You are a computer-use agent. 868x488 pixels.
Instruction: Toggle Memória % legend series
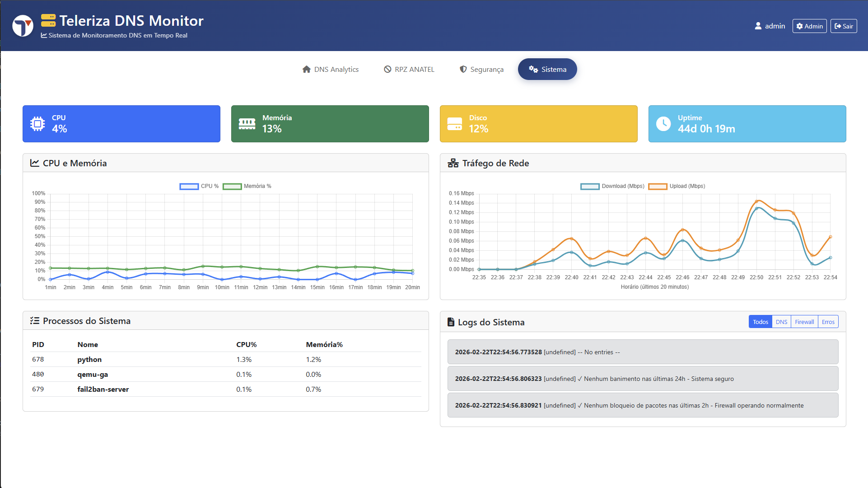(232, 186)
